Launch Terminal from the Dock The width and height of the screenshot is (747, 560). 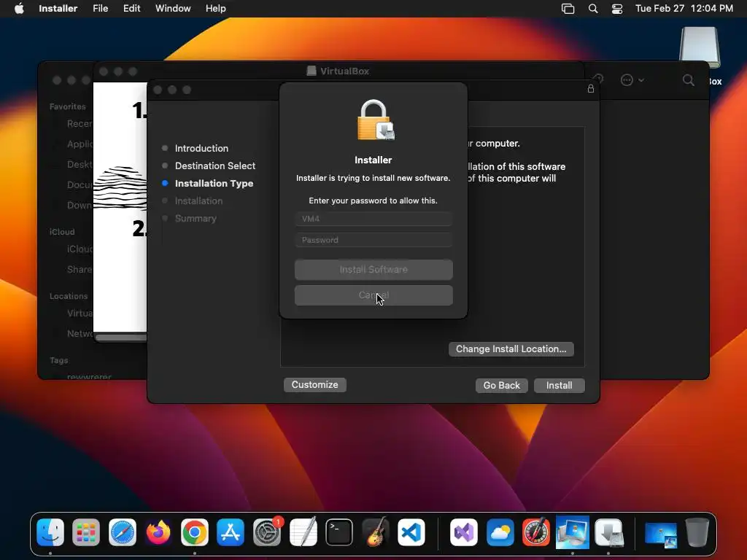(339, 532)
